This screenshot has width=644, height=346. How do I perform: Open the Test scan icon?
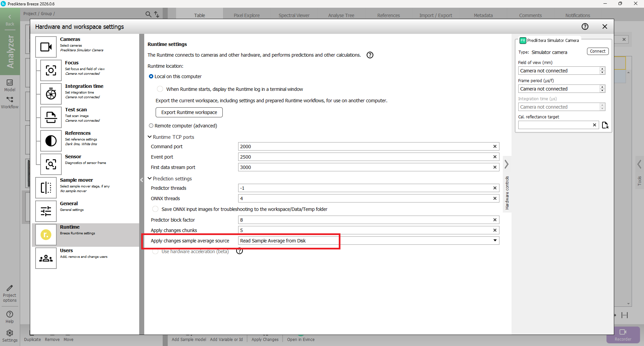tap(51, 117)
